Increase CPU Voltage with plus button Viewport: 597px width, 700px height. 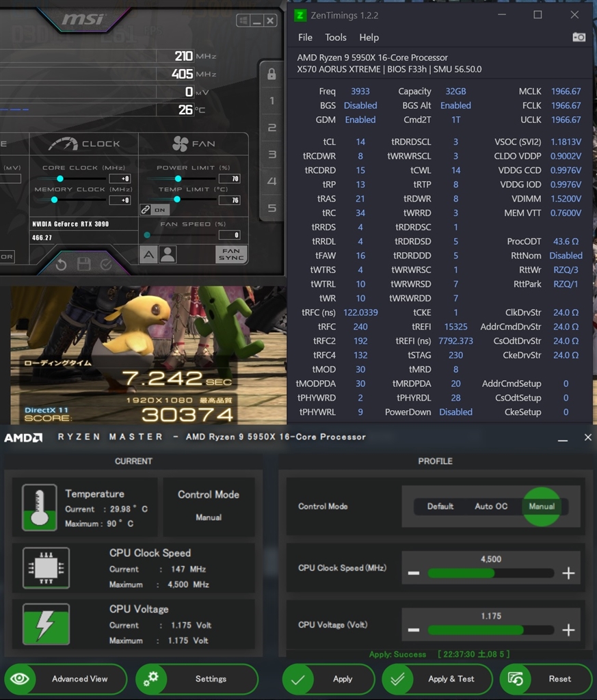(x=568, y=630)
